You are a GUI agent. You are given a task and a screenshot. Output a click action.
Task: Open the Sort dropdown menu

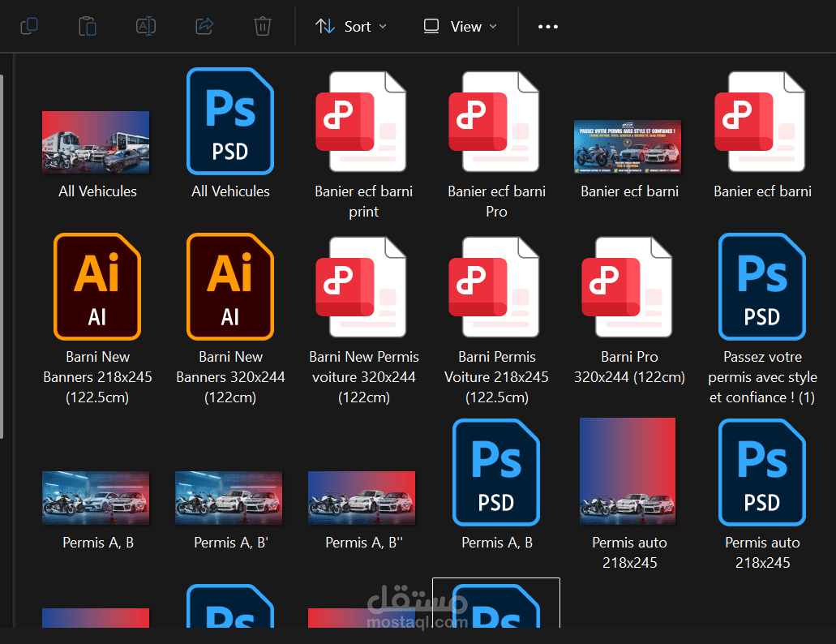[351, 26]
